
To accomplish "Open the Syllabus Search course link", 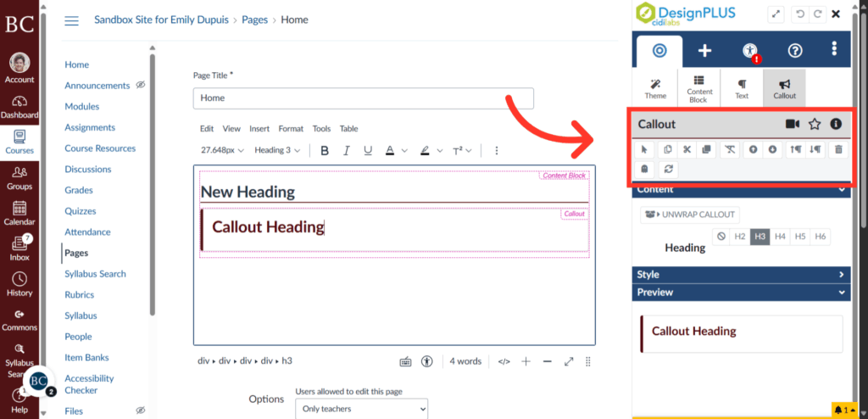I will click(95, 274).
